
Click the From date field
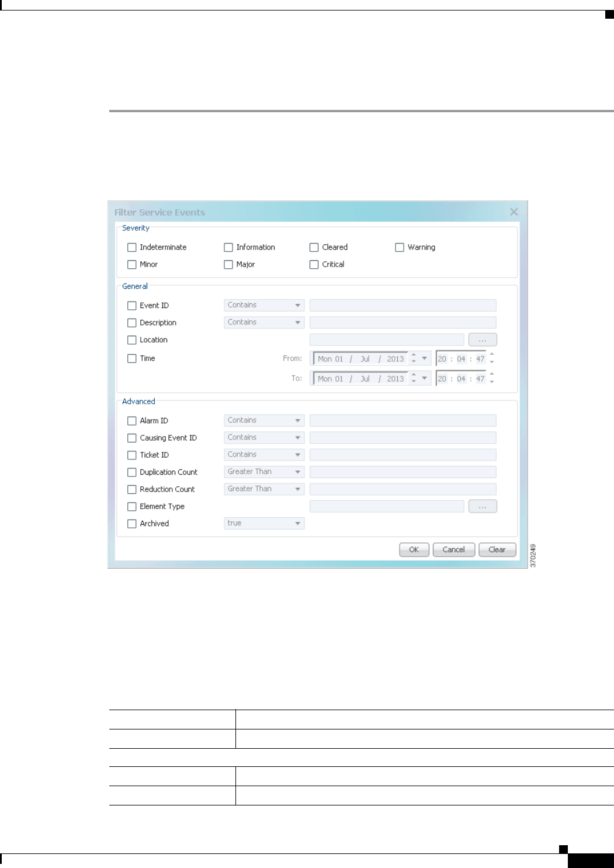click(x=361, y=359)
